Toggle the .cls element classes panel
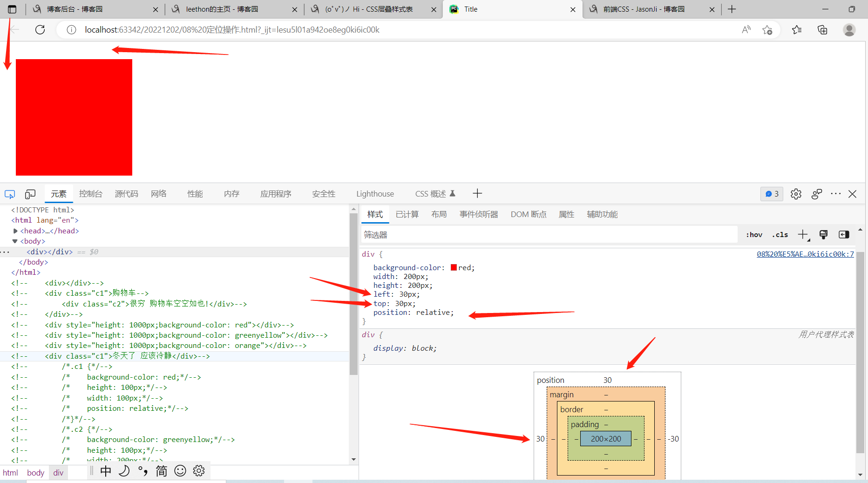Screen dimensions: 868x483 coord(780,235)
